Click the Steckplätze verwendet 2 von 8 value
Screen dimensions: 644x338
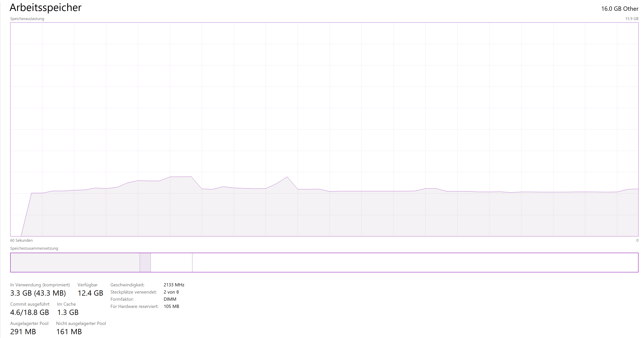tap(171, 292)
